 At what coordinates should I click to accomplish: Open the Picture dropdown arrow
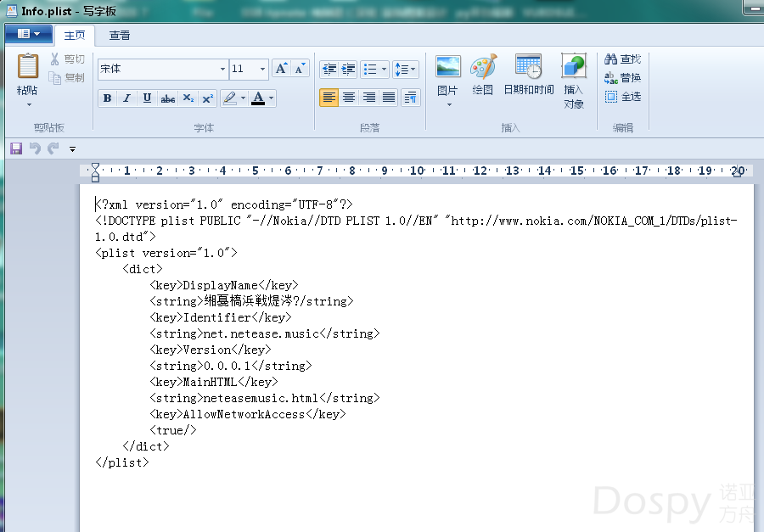[x=449, y=104]
